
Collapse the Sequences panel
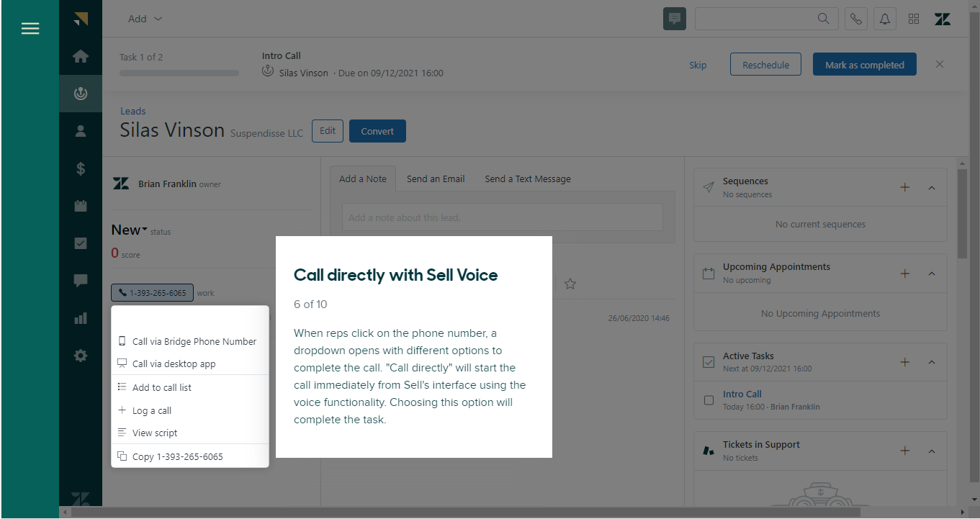point(932,188)
